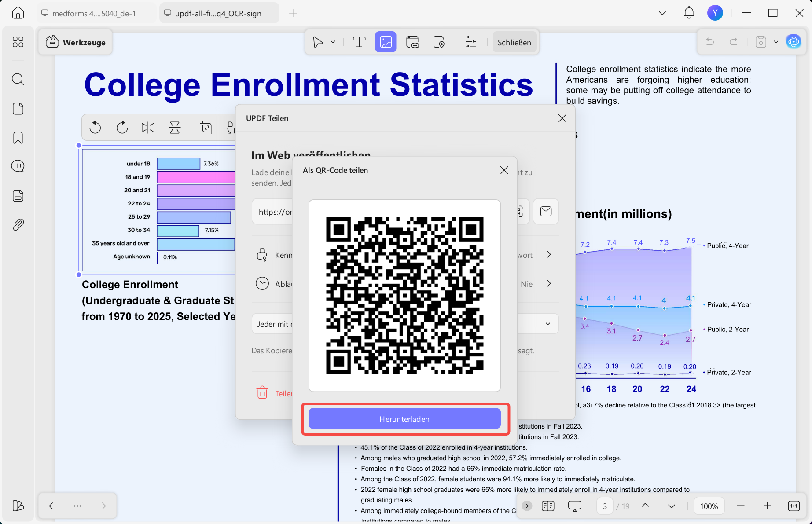The width and height of the screenshot is (812, 524).
Task: Click the 'Age unknown' chart label
Action: [x=132, y=257]
